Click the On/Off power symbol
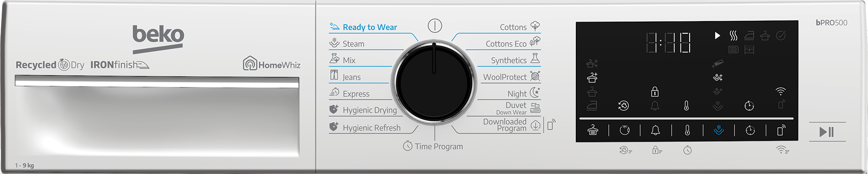Viewport: 868px width, 174px height. (x=434, y=26)
